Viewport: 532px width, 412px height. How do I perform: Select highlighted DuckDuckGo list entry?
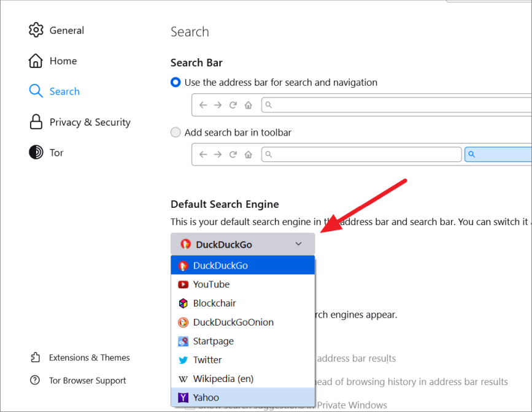(220, 266)
